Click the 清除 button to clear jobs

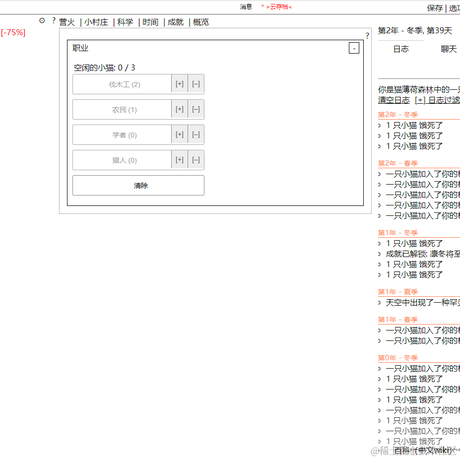138,186
